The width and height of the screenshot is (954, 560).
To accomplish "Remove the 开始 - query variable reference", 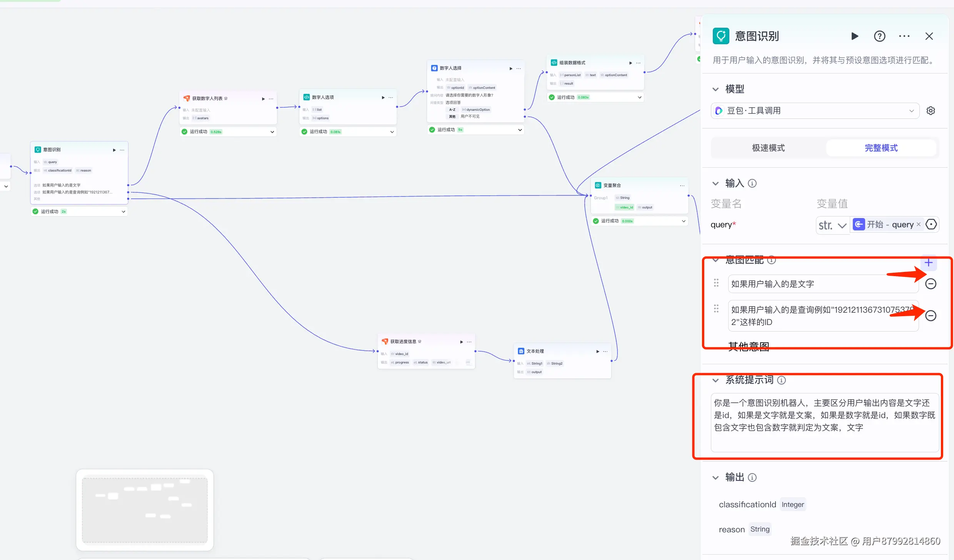I will 919,224.
